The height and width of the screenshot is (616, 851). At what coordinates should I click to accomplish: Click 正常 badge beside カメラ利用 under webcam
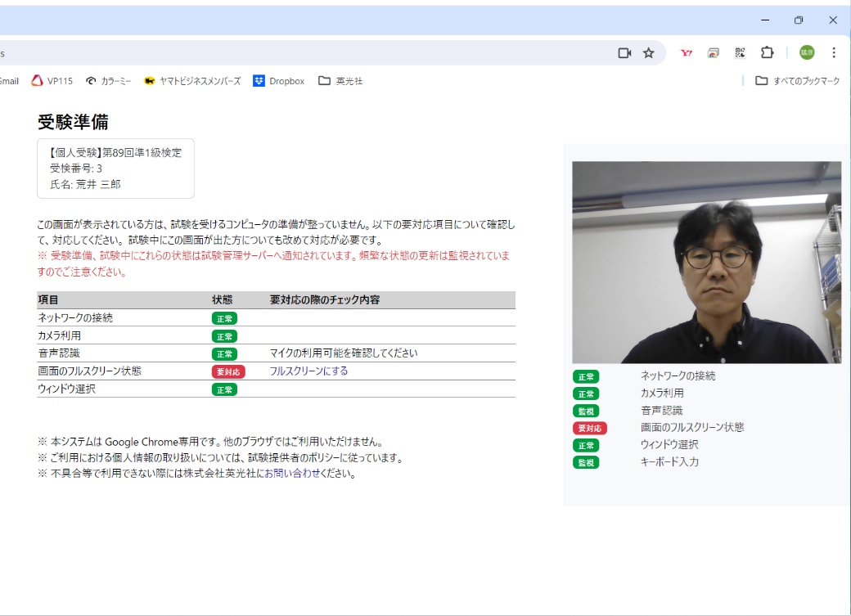pos(586,394)
